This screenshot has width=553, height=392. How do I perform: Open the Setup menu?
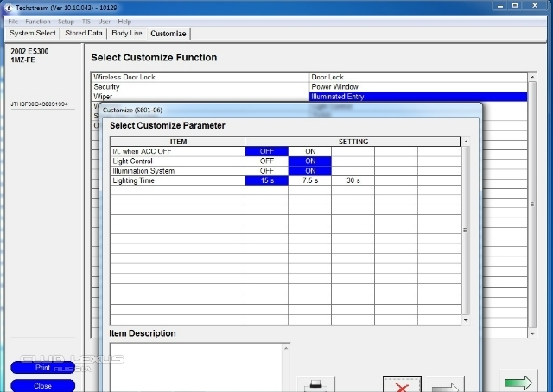click(66, 22)
